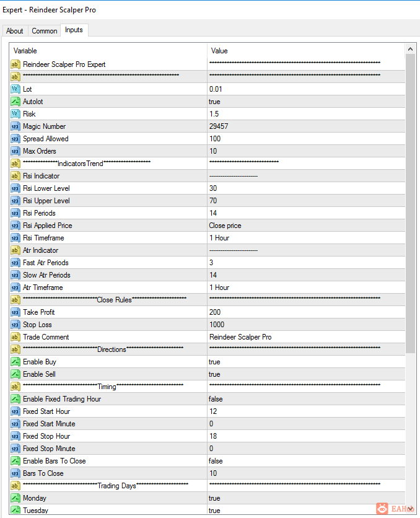Toggle Enable Bars To Close value

pos(306,461)
